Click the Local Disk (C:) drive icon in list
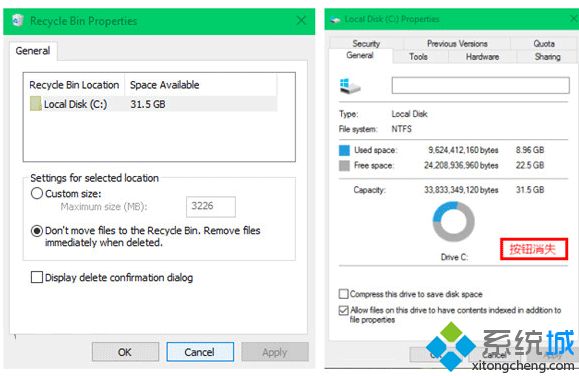Screen dimensions: 579x376 pyautogui.click(x=35, y=104)
